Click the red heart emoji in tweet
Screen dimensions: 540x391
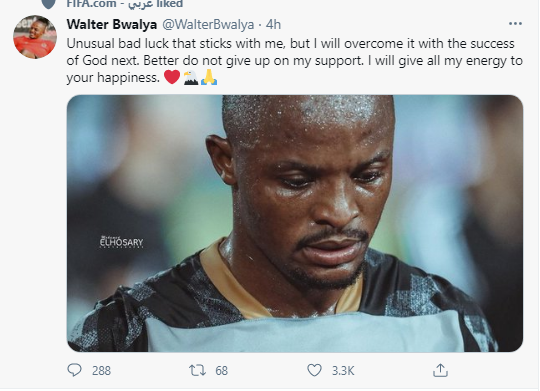(172, 77)
